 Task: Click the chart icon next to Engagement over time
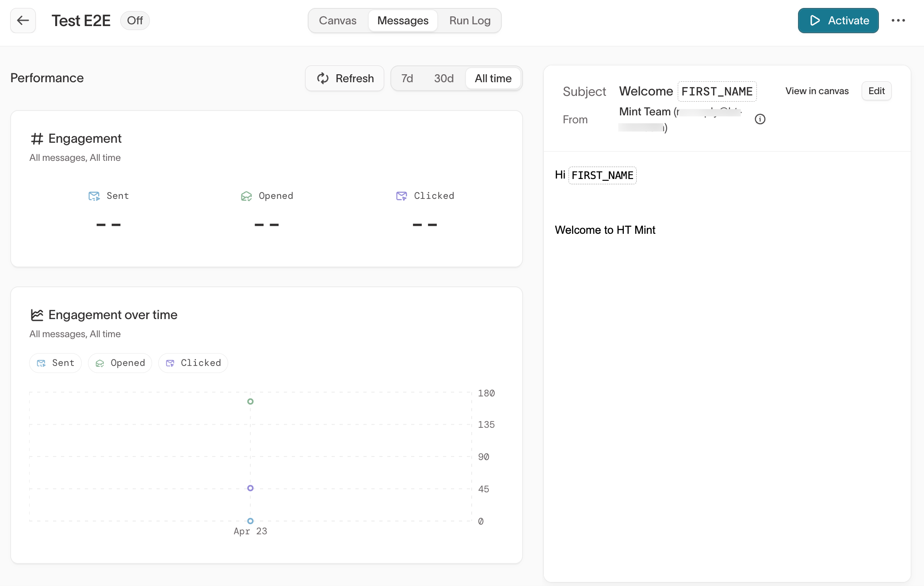(37, 315)
